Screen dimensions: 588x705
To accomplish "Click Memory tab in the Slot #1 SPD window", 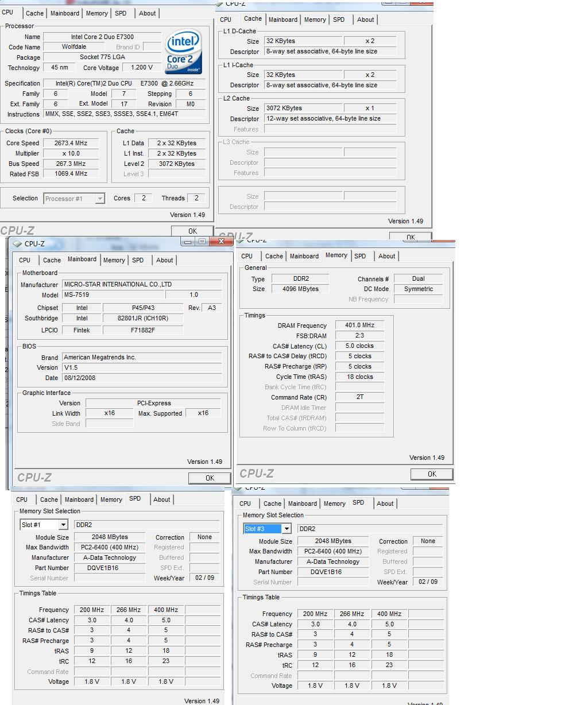I will pyautogui.click(x=111, y=499).
